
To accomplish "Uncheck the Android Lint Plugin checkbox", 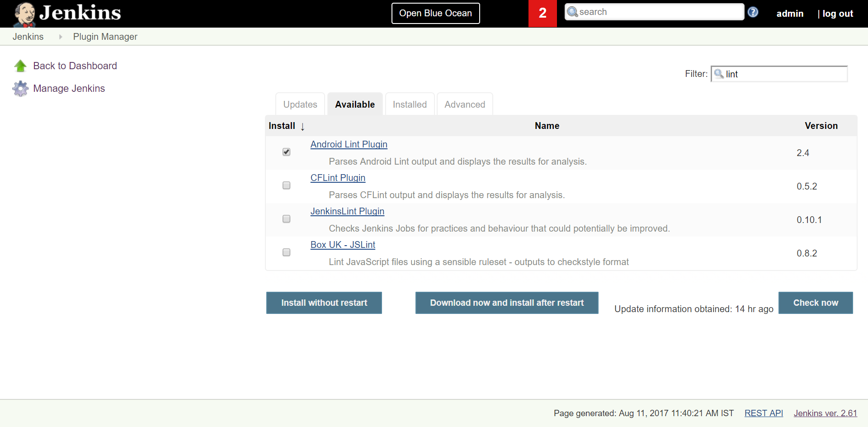I will pyautogui.click(x=286, y=152).
